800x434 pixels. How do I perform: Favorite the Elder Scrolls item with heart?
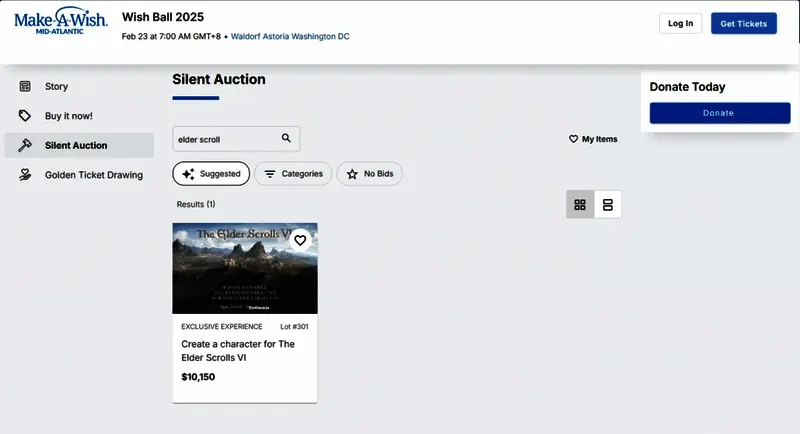click(x=300, y=240)
